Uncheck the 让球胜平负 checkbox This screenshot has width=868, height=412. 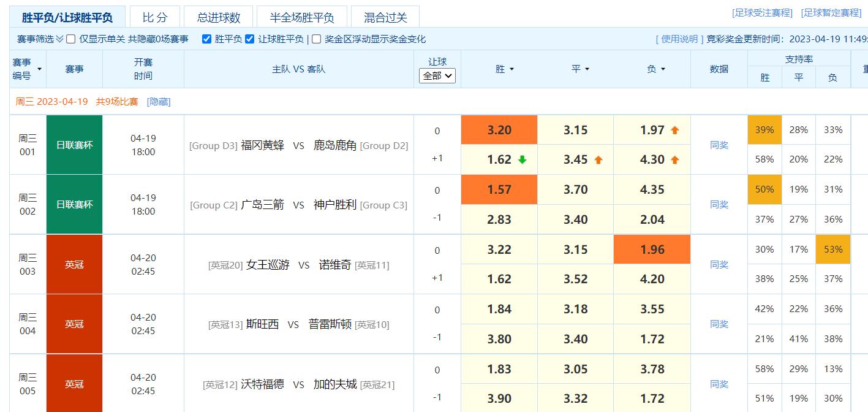(x=249, y=39)
